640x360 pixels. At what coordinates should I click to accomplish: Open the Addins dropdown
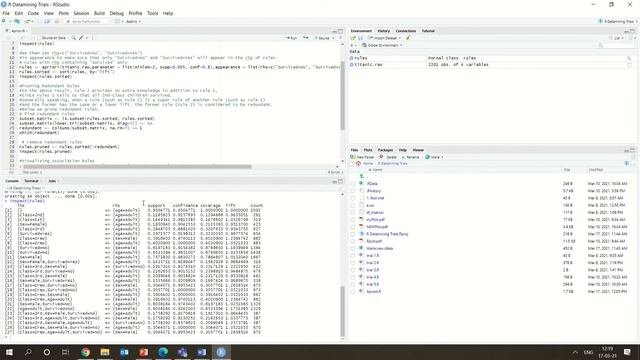[133, 21]
